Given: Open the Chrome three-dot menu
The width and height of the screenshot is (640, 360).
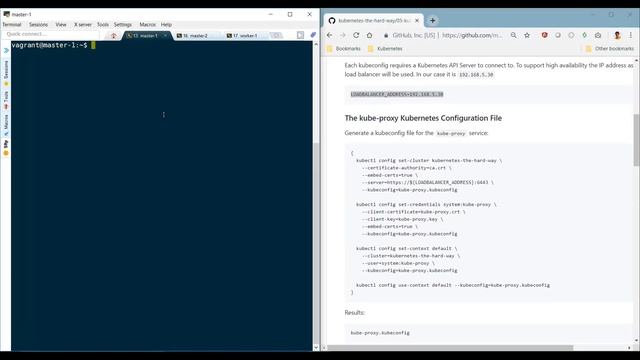Looking at the screenshot, I should coord(631,36).
